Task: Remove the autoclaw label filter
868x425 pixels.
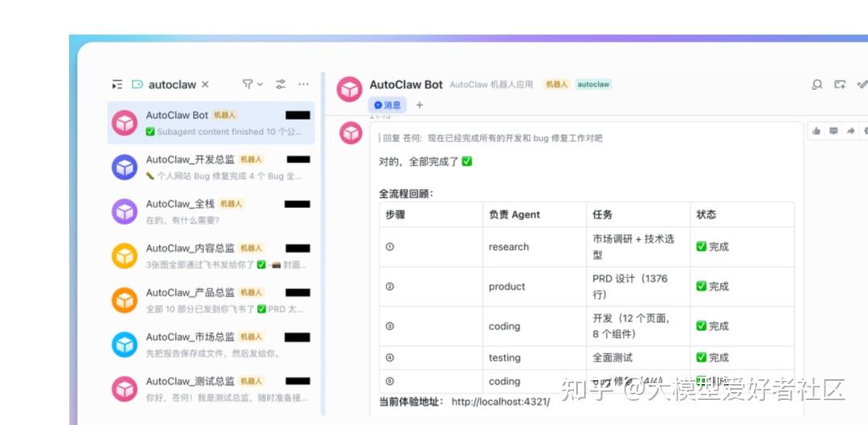Action: click(205, 84)
